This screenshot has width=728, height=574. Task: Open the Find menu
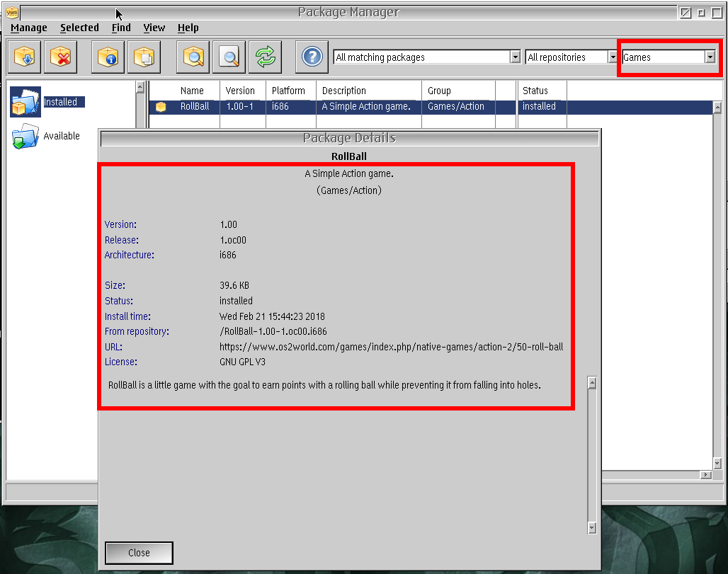click(x=121, y=28)
